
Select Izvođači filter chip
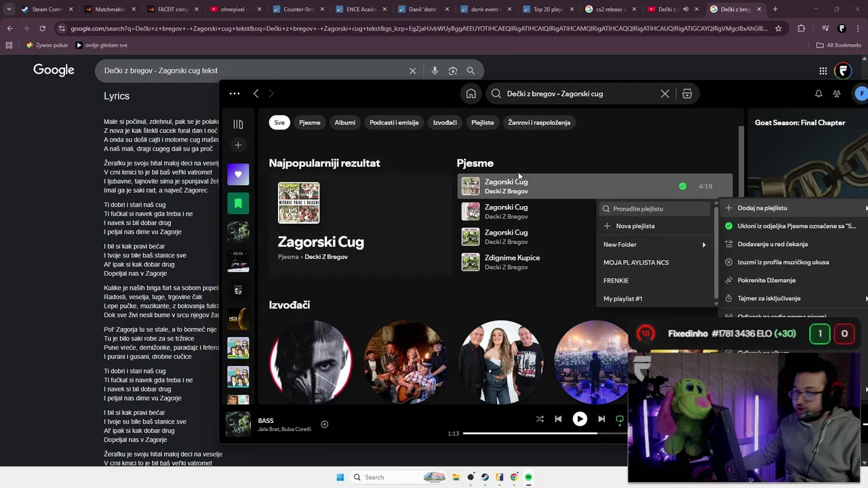(445, 123)
